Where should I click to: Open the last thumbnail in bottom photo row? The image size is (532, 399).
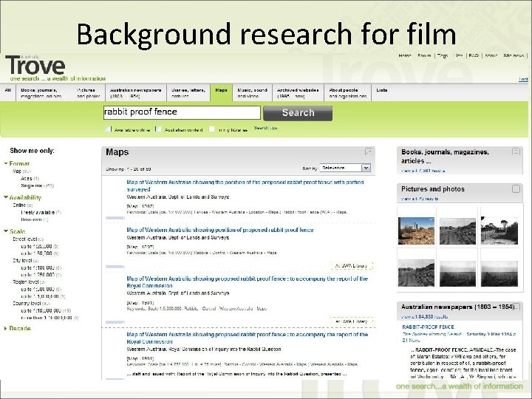499,273
